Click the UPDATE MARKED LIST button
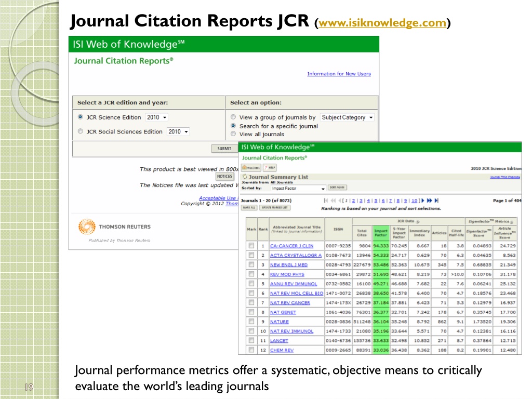The image size is (532, 399). 275,207
